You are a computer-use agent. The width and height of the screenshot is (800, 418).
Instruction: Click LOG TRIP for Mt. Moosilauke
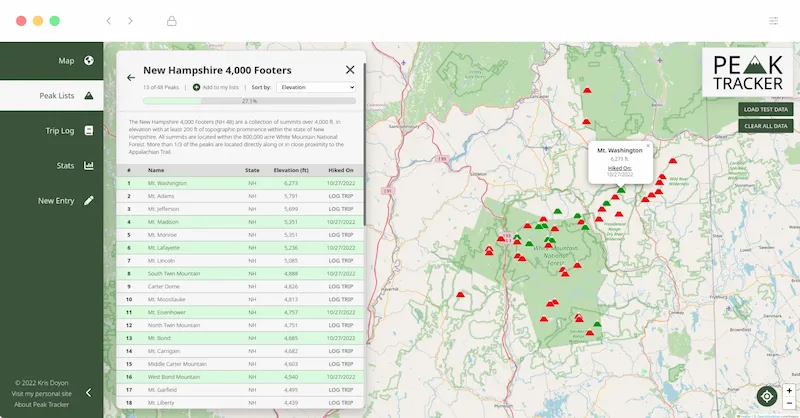point(341,300)
